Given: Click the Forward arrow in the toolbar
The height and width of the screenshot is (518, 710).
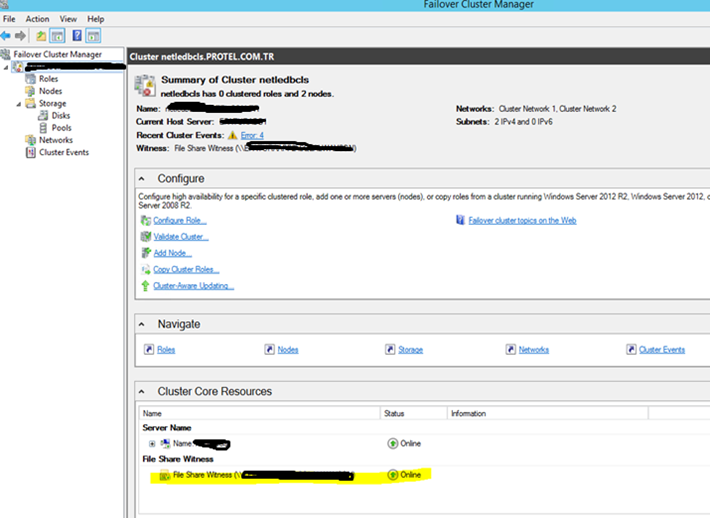Looking at the screenshot, I should pos(21,36).
